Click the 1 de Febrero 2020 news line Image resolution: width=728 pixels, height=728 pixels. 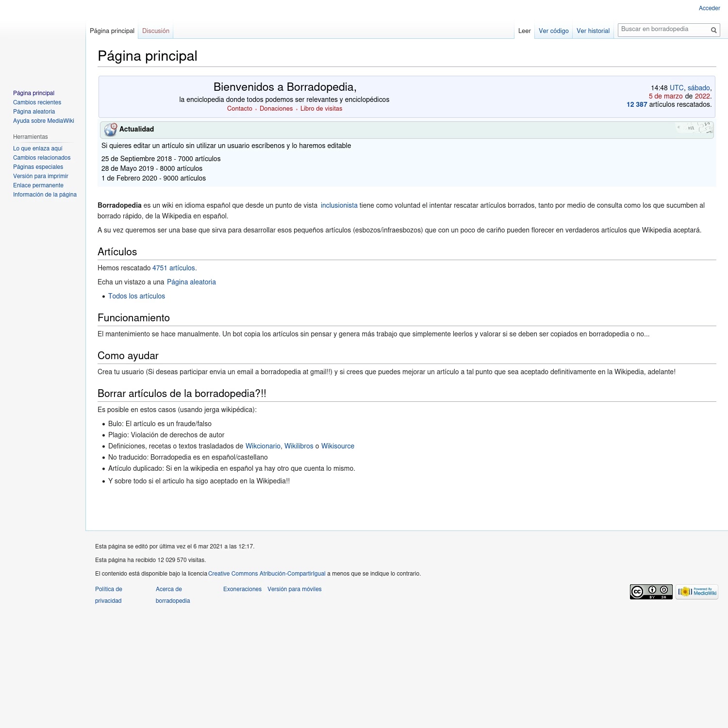(x=153, y=178)
